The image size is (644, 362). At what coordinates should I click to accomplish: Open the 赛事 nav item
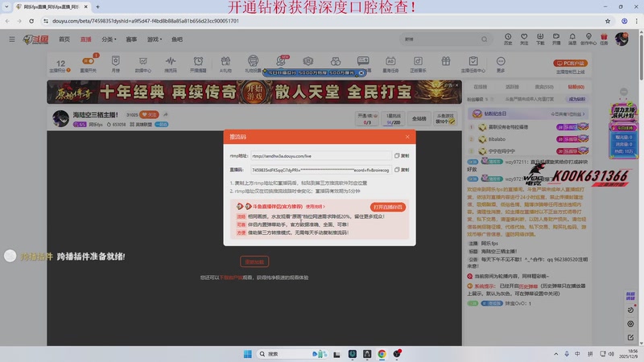[x=131, y=39]
